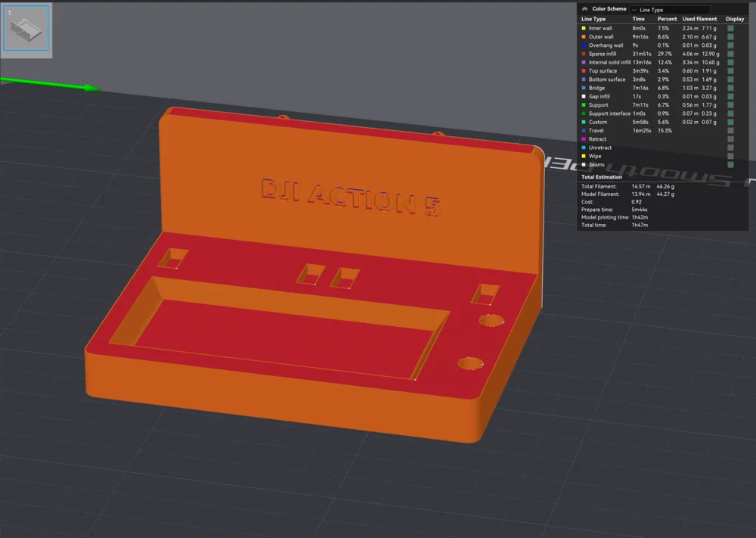Toggle Gap infill display checkbox
756x538 pixels.
(x=730, y=97)
